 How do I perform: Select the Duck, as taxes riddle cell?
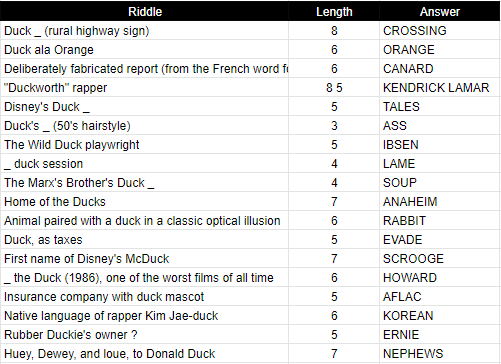tap(145, 240)
